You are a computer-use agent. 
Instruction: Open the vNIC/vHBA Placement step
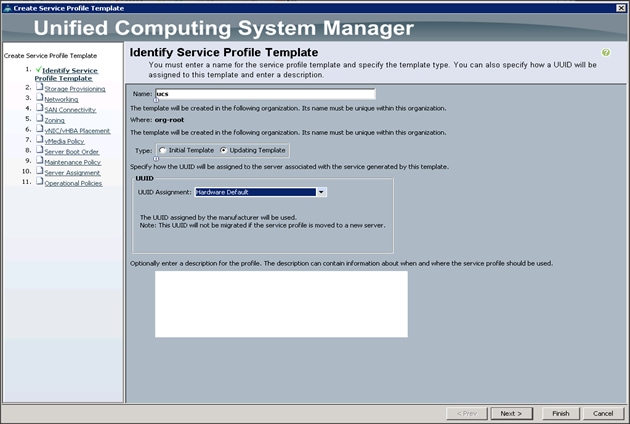[x=77, y=131]
